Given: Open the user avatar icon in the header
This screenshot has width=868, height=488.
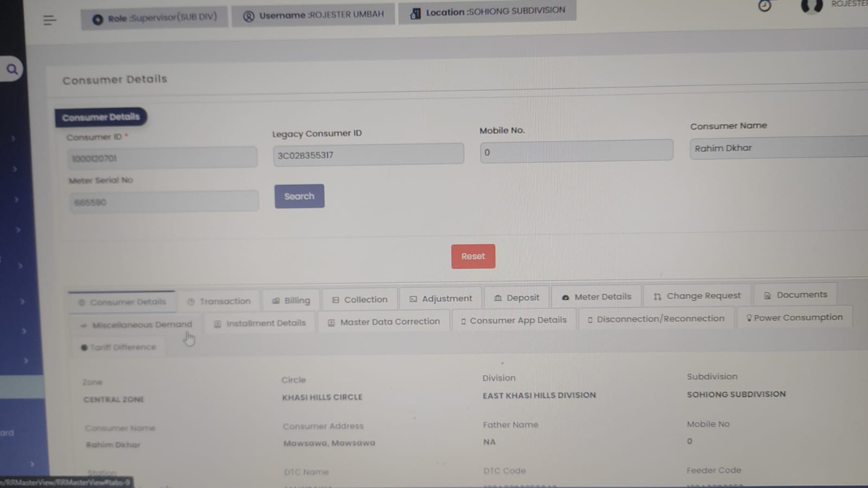Looking at the screenshot, I should [x=812, y=5].
